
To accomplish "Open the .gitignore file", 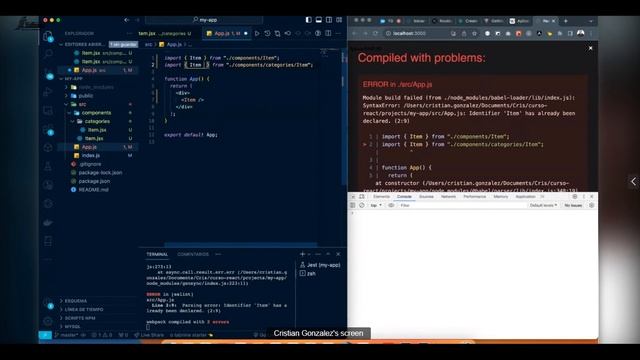I will click(90, 164).
